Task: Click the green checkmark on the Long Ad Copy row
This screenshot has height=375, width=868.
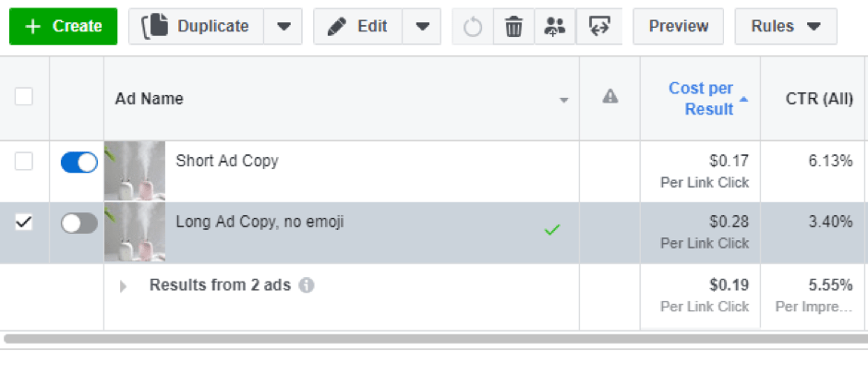Action: pyautogui.click(x=552, y=229)
